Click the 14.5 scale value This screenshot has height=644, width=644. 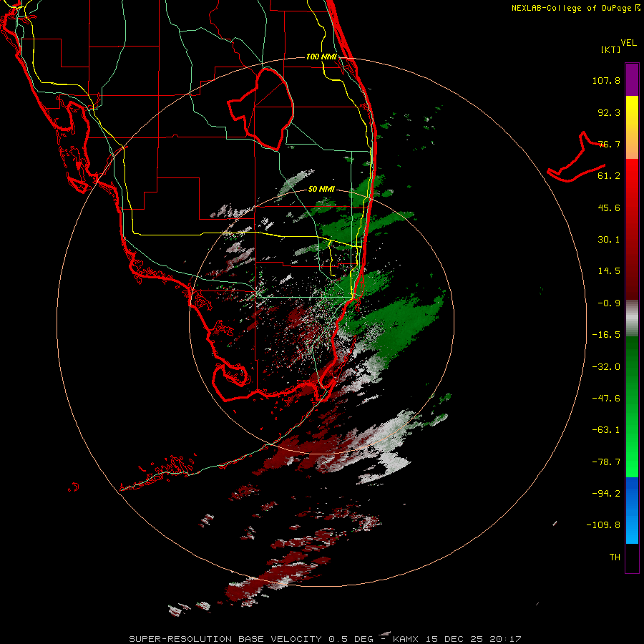pyautogui.click(x=609, y=271)
